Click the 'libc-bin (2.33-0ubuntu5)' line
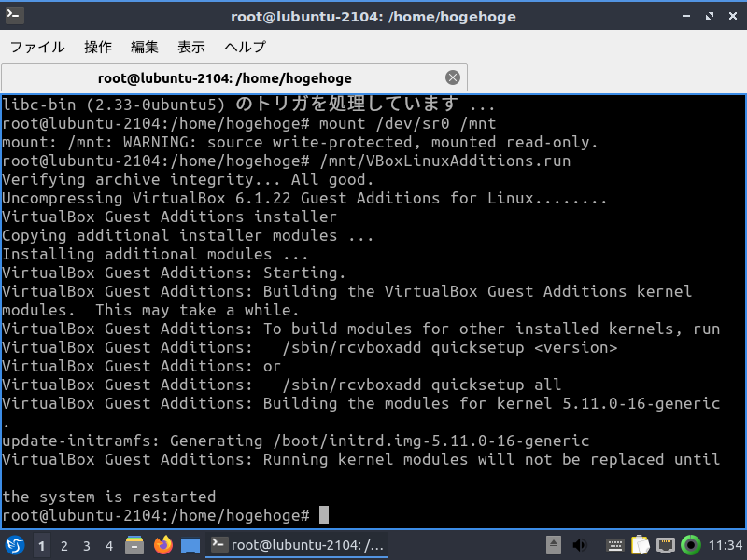The width and height of the screenshot is (747, 560). [248, 105]
